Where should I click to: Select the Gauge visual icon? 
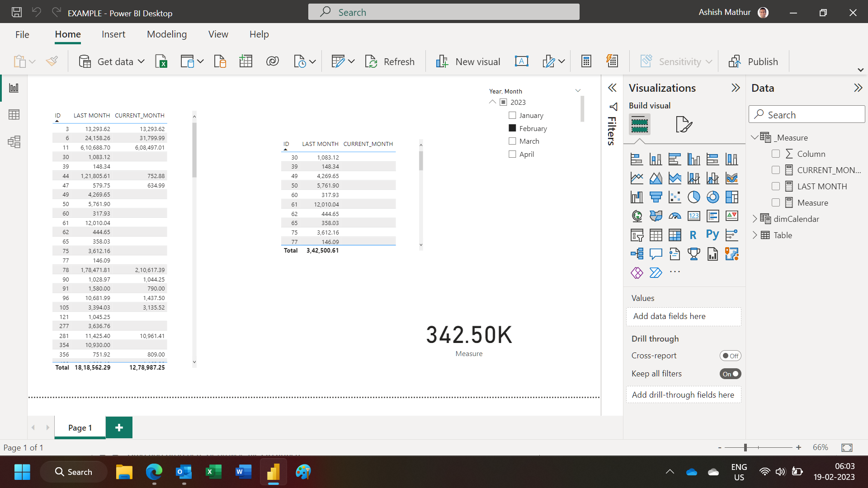(675, 216)
